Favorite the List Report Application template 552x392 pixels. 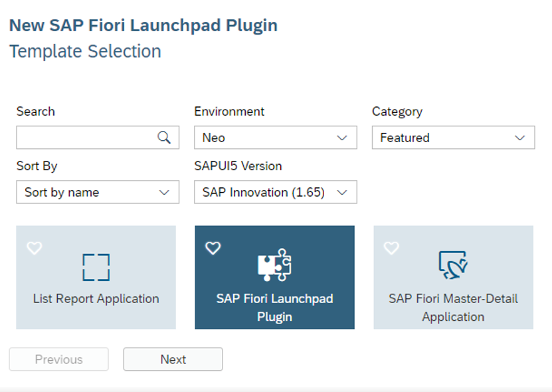35,248
